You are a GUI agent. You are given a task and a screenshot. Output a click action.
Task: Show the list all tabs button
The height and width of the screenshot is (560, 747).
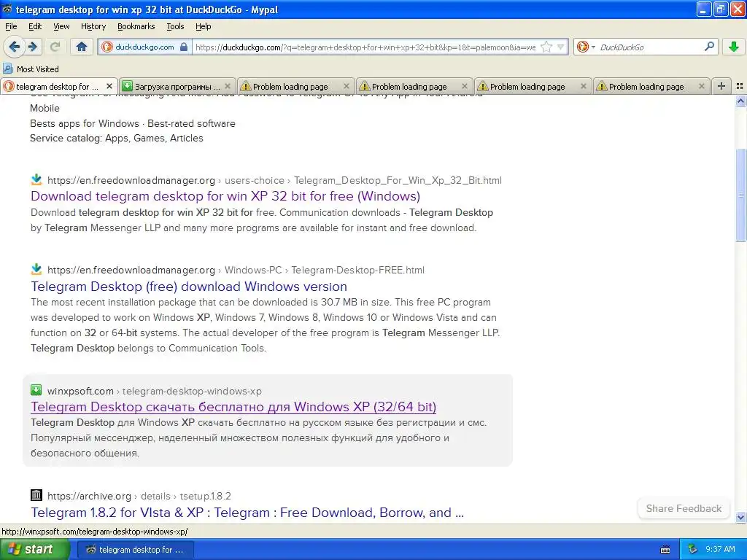(740, 86)
